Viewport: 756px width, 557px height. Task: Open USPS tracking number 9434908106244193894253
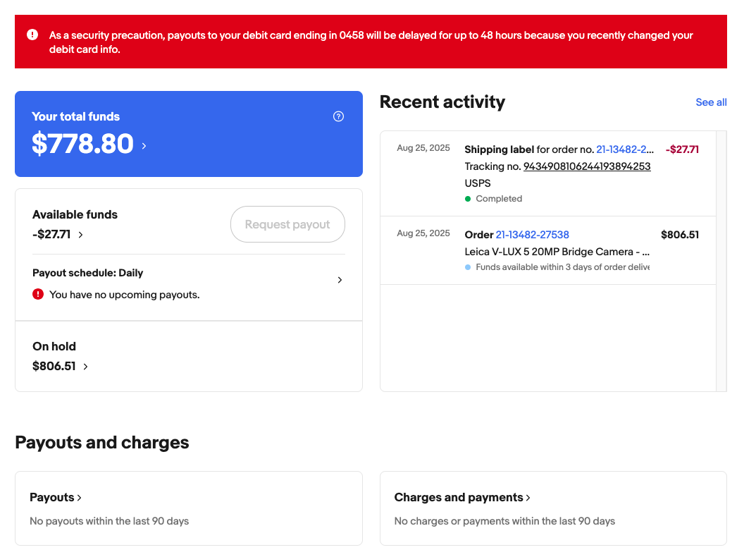click(x=586, y=166)
